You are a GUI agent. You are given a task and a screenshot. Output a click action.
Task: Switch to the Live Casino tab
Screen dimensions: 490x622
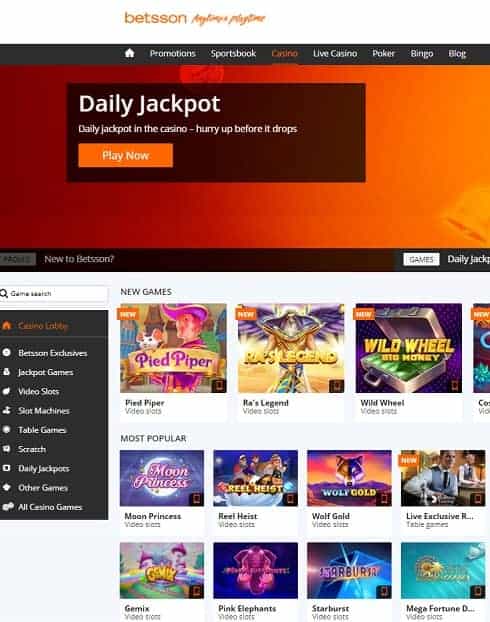pos(335,54)
